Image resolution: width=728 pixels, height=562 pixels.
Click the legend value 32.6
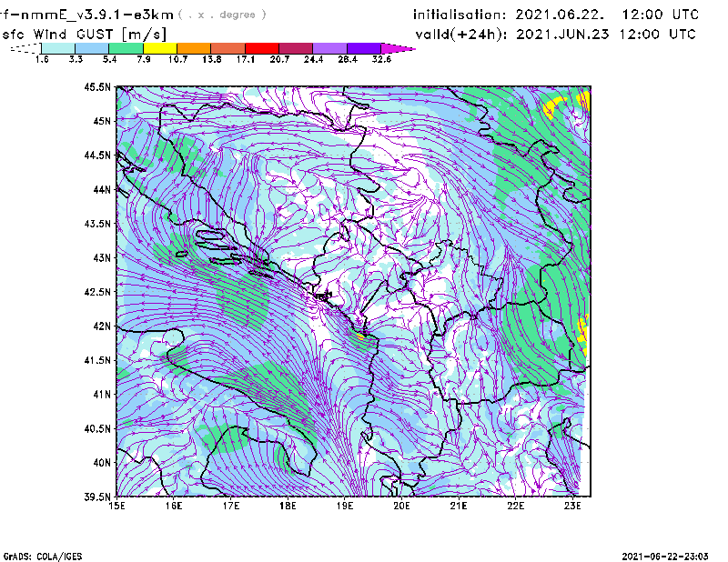click(x=381, y=59)
